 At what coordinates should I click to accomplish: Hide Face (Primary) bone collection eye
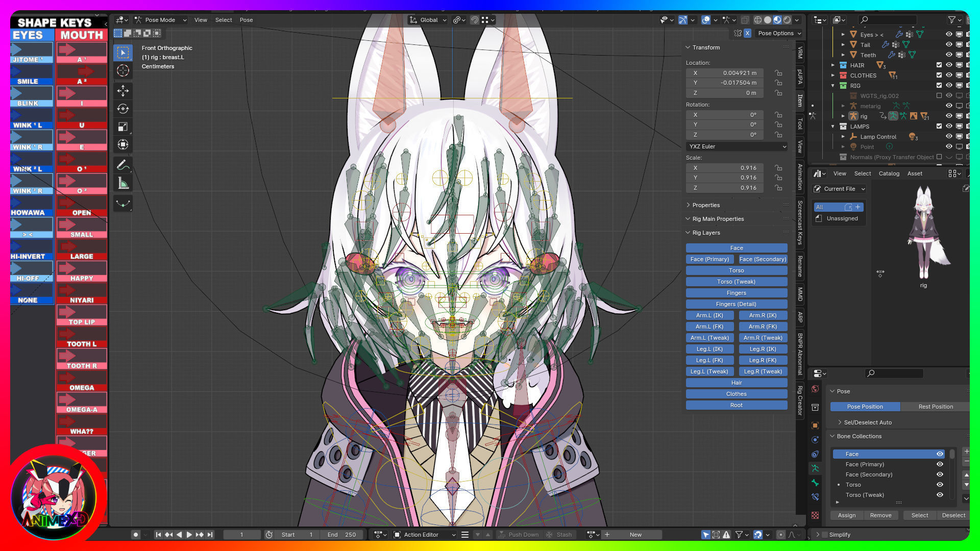[x=940, y=464]
